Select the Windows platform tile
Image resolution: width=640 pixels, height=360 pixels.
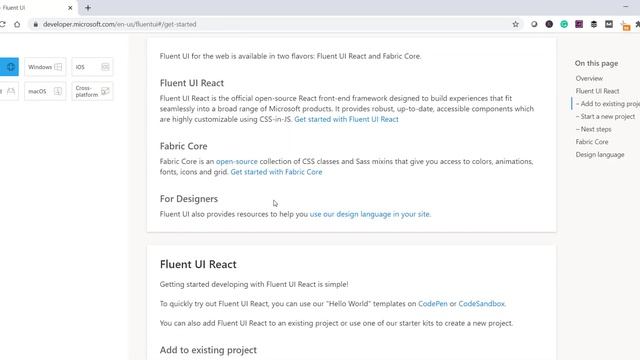coord(45,67)
